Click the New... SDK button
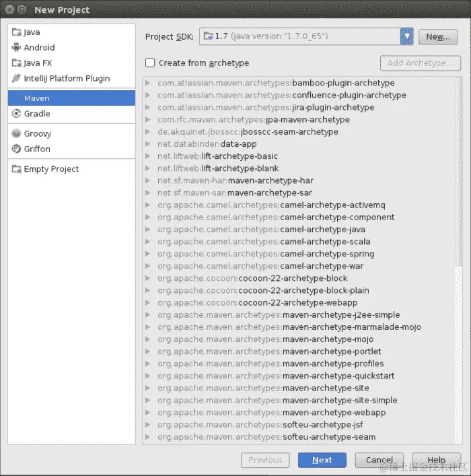Screen dimensions: 471x476 click(438, 37)
